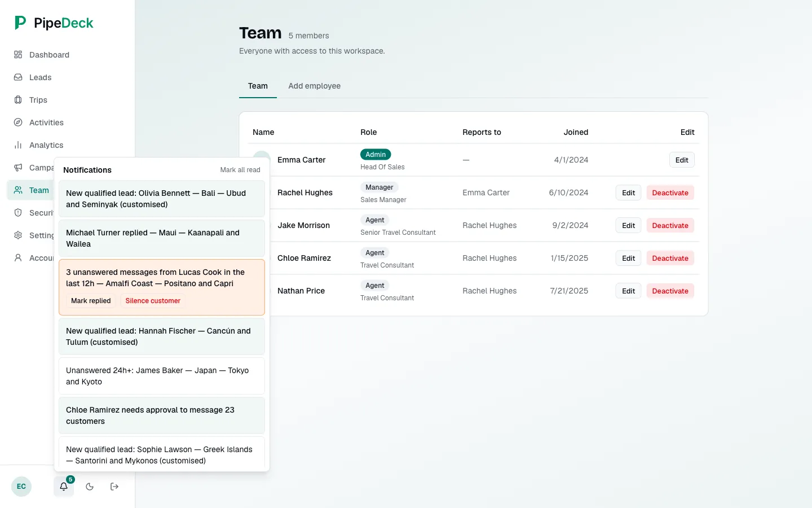The height and width of the screenshot is (508, 812).
Task: Click the Settings gear icon
Action: click(x=18, y=235)
